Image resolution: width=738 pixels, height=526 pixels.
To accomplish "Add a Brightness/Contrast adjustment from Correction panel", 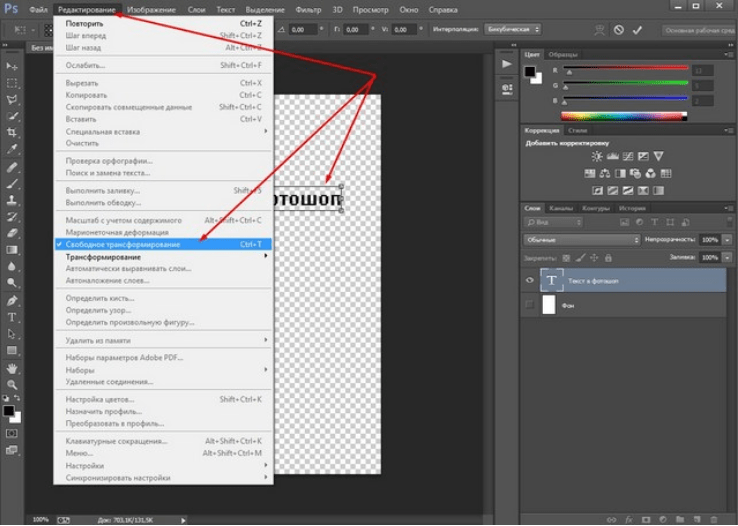I will coord(597,157).
